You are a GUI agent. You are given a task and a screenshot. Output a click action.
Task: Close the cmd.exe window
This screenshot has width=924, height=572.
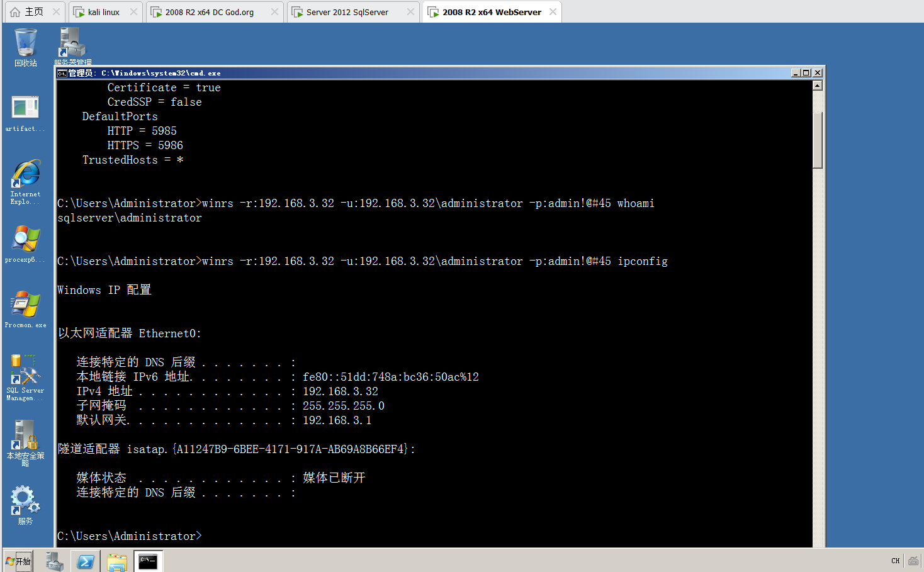[x=817, y=73]
